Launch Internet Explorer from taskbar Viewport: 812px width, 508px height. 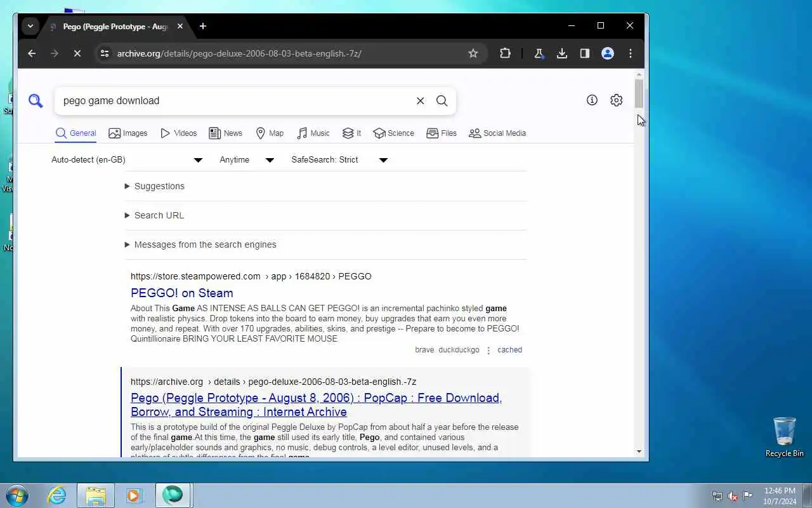click(x=57, y=495)
